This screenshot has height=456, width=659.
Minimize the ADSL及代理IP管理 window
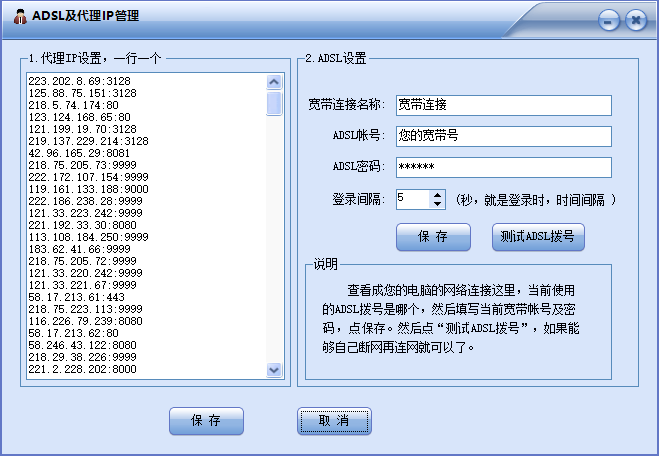pos(608,20)
